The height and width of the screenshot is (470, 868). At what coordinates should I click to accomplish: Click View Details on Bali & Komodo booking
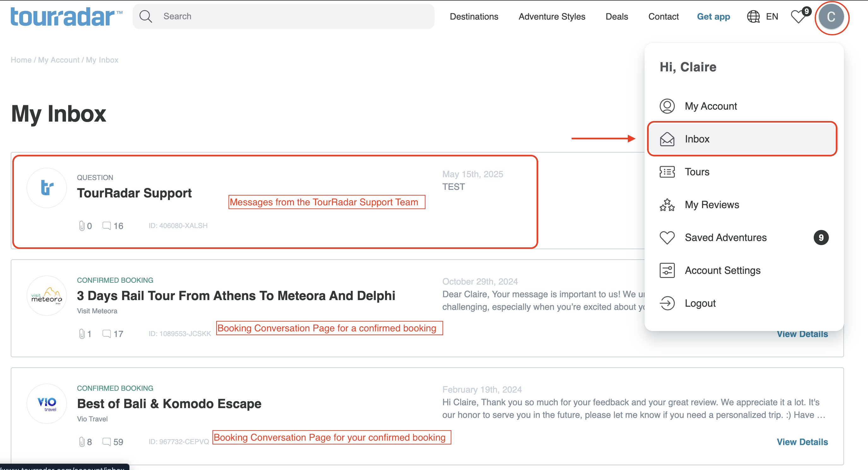802,442
